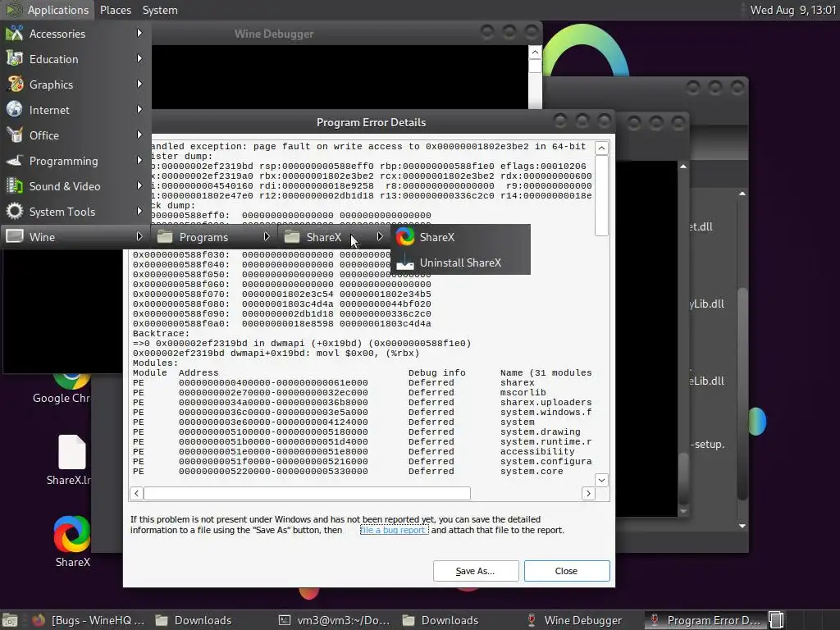Viewport: 840px width, 630px height.
Task: Open the Internet globe icon
Action: [x=15, y=110]
